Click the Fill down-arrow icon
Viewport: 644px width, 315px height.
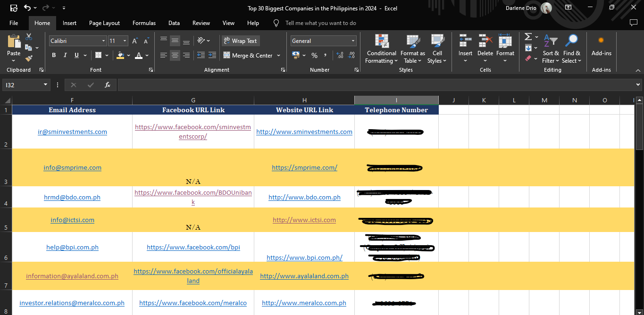[x=528, y=48]
